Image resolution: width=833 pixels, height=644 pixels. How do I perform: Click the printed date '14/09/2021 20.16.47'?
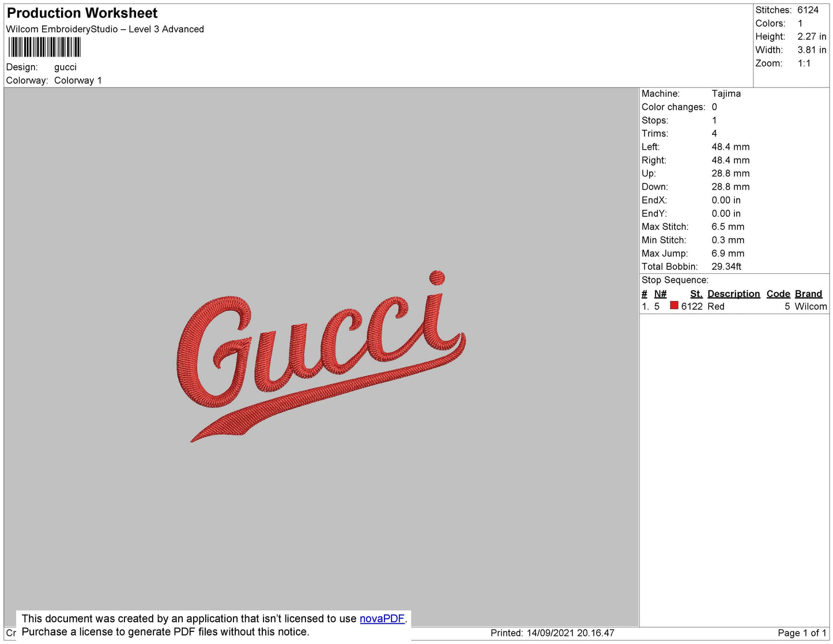(x=571, y=633)
